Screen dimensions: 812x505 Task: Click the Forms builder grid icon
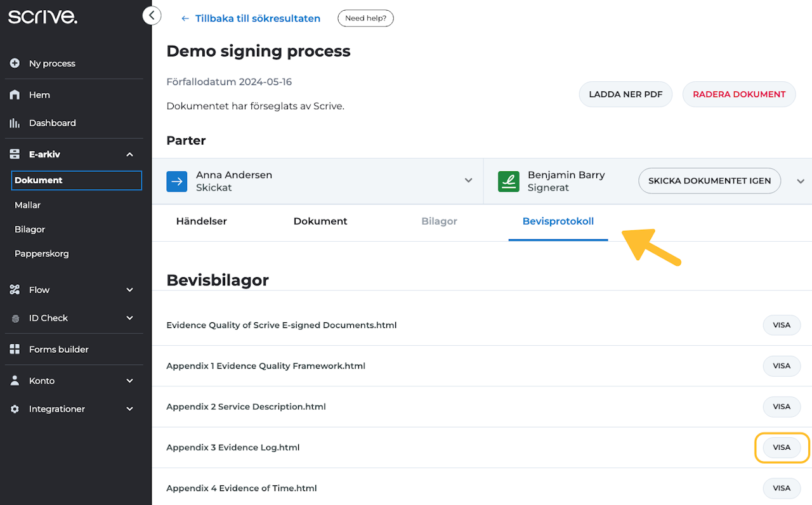15,350
